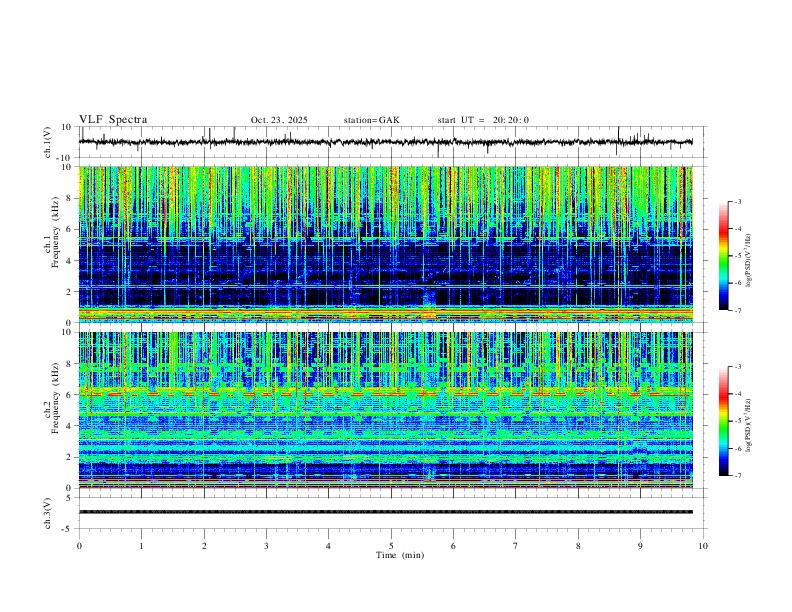Click the "ch.3(V)" axis label
Screen dimensions: 792x612
tap(48, 514)
